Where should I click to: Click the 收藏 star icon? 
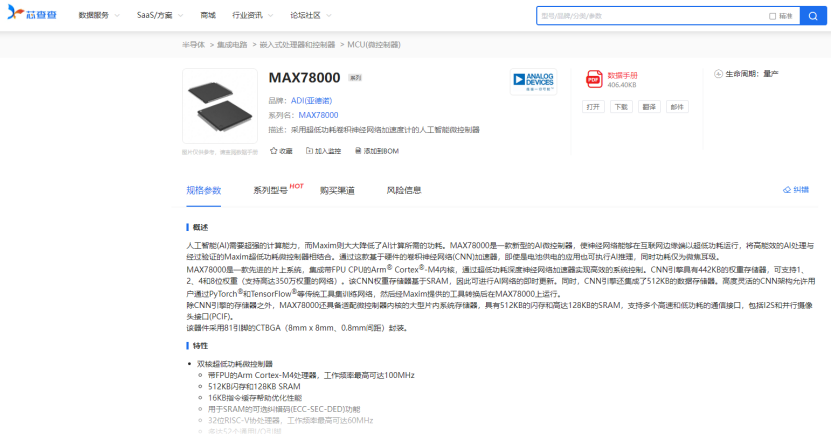click(x=273, y=151)
